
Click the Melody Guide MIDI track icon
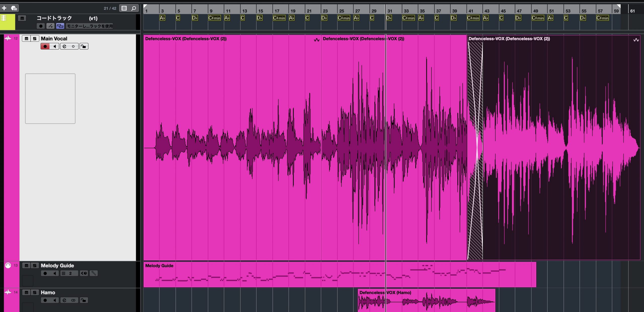pos(8,265)
